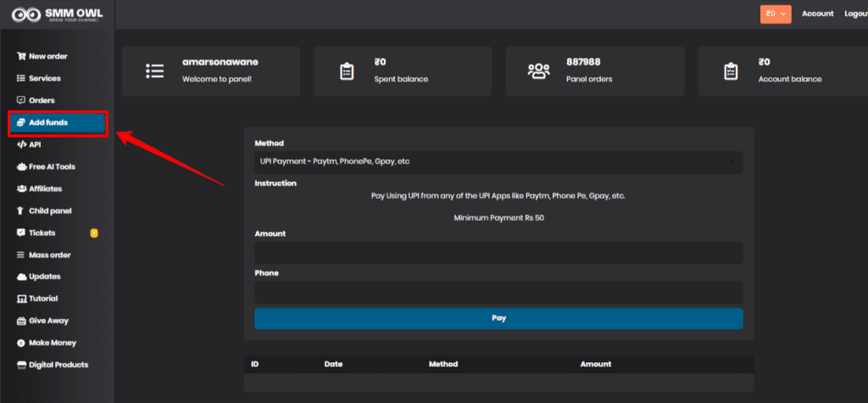Click the Orders icon in sidebar
The image size is (868, 403).
(21, 100)
